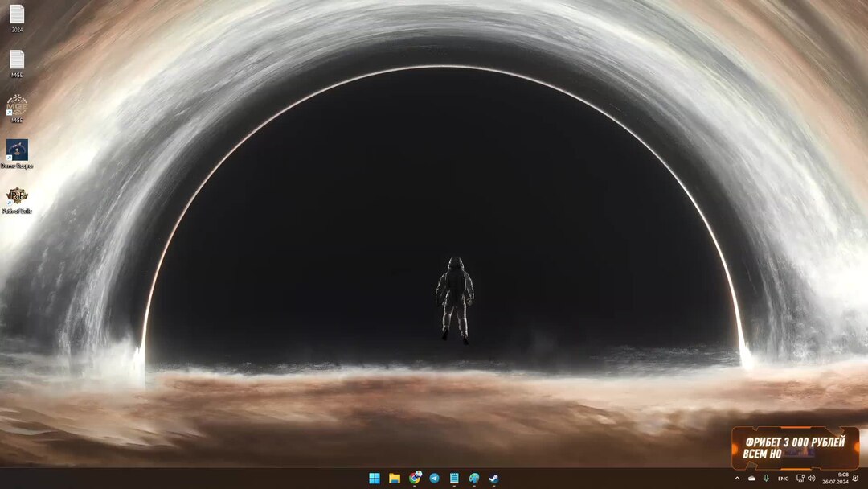Open the Windows Start menu
The width and height of the screenshot is (868, 489).
click(375, 478)
